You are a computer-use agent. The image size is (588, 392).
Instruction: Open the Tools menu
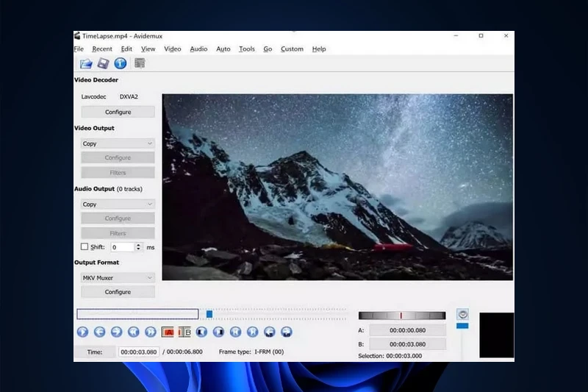pos(247,49)
